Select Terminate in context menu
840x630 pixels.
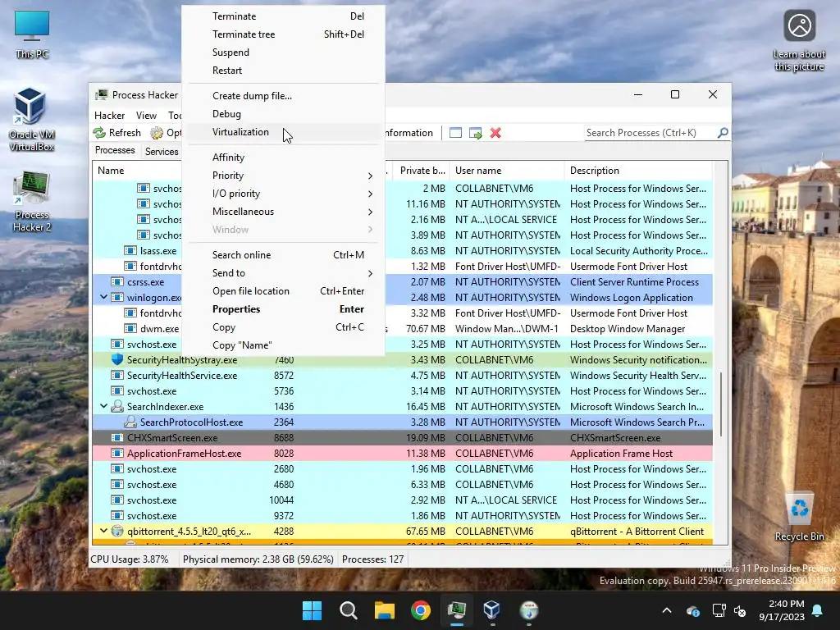[x=283, y=16]
